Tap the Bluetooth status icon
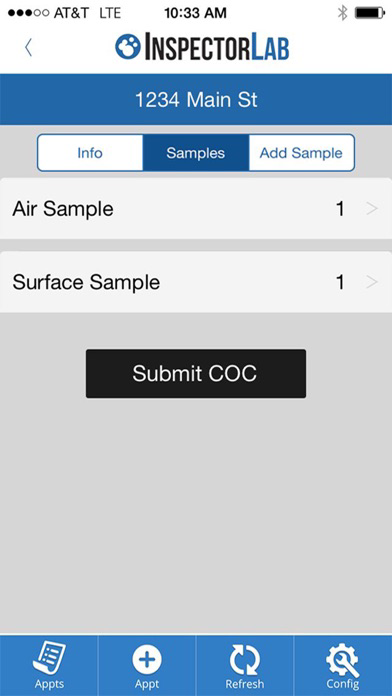 tap(342, 13)
